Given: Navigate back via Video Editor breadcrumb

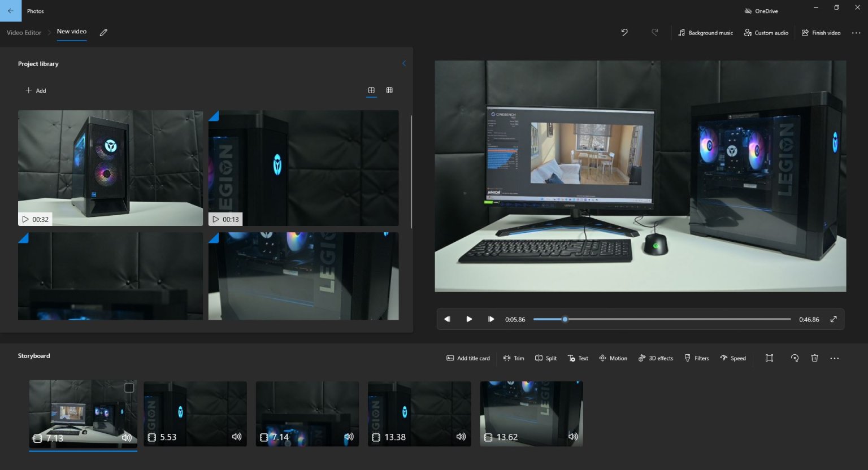Looking at the screenshot, I should [x=24, y=32].
